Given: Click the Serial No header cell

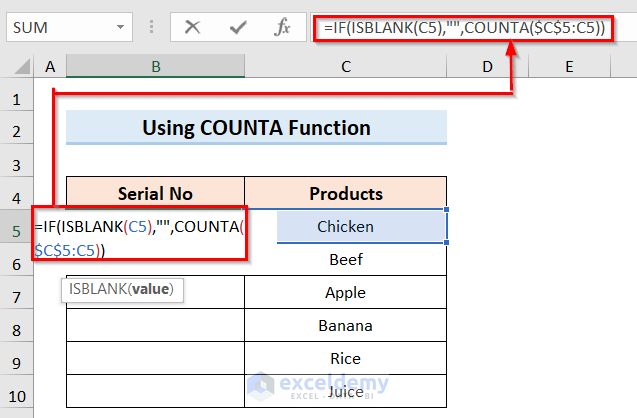Looking at the screenshot, I should (155, 194).
